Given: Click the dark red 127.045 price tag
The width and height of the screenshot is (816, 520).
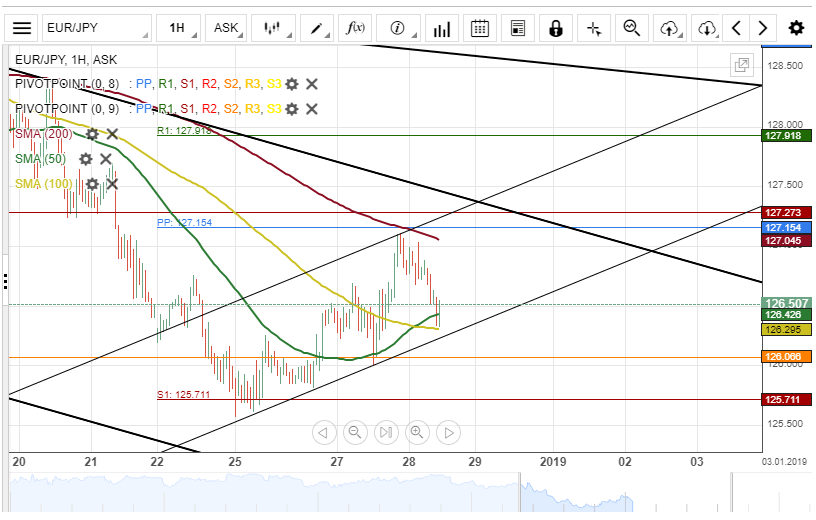Looking at the screenshot, I should pos(786,240).
